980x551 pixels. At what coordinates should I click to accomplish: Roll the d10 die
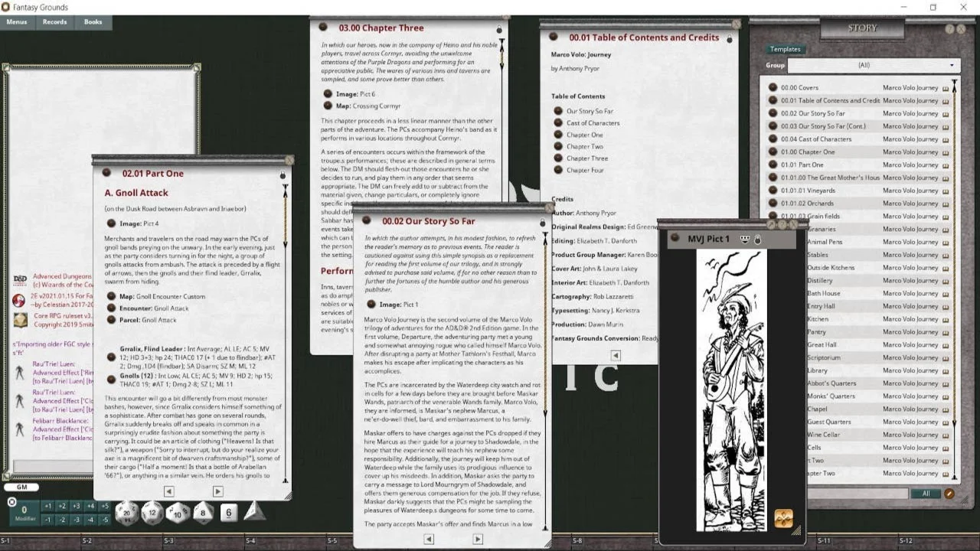pyautogui.click(x=178, y=513)
